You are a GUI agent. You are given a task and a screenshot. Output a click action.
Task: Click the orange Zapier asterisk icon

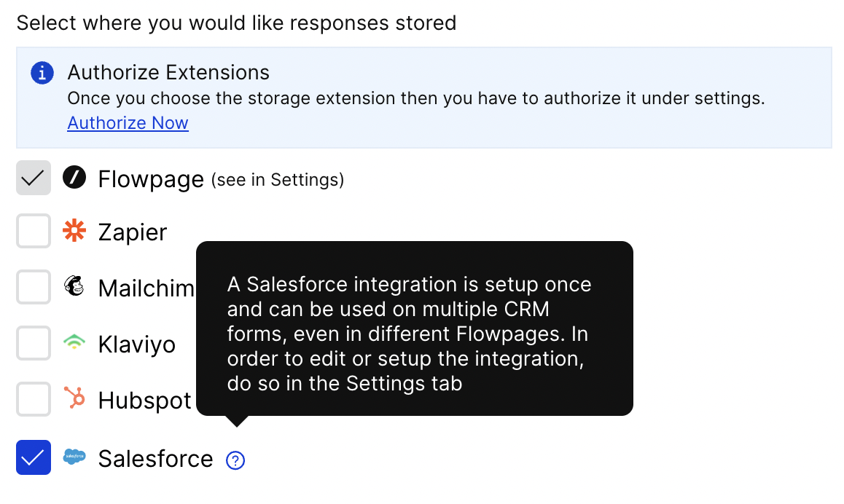click(x=74, y=230)
